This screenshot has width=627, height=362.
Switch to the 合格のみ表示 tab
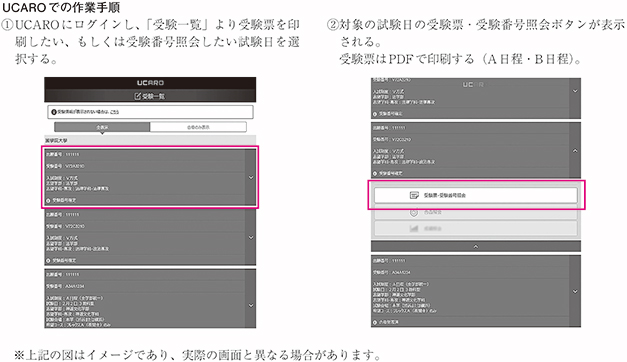click(198, 127)
